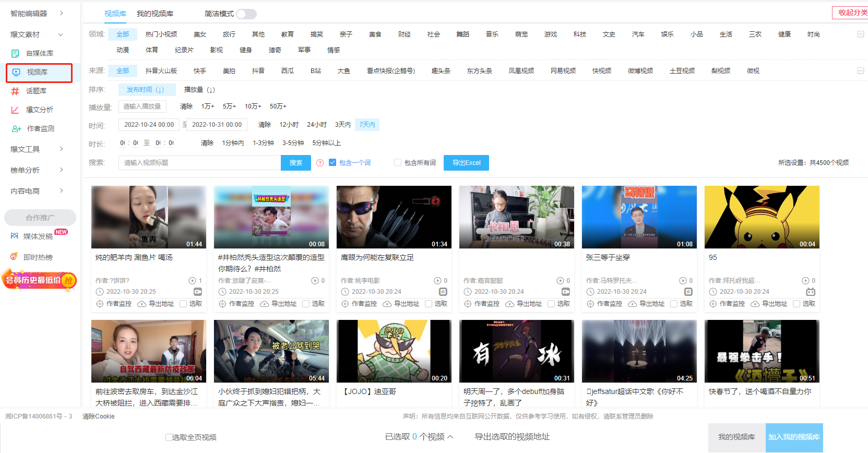Click 作者监控 target icon under 炖的肥羊肉 video
The image size is (868, 453).
(100, 304)
